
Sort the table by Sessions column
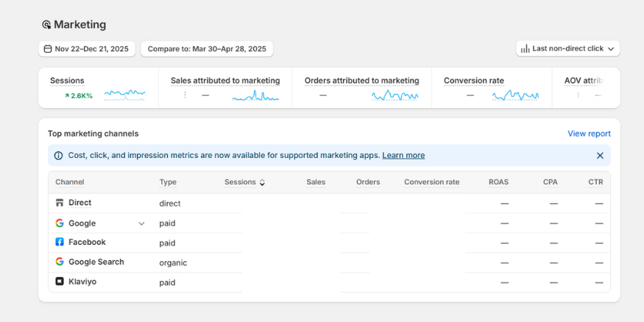pyautogui.click(x=244, y=182)
